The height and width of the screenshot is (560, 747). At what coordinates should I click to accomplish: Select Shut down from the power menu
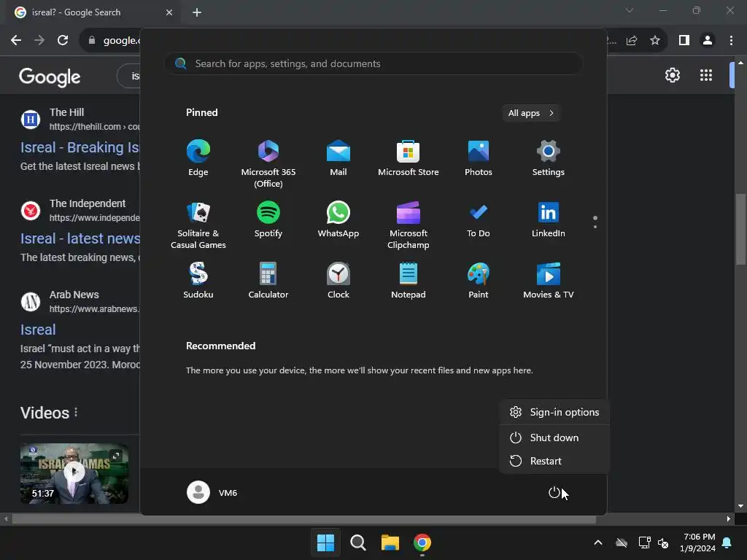point(554,437)
